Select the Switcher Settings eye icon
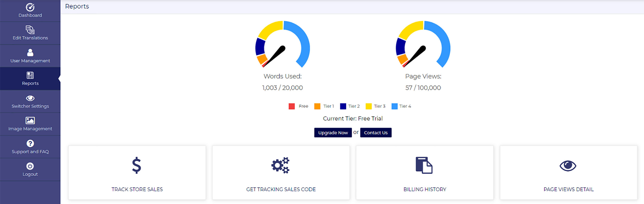The image size is (644, 204). 30,98
